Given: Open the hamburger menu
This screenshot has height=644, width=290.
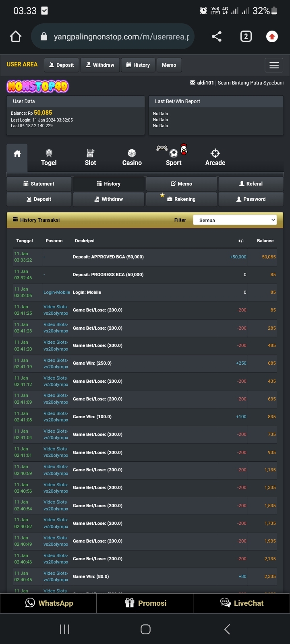Looking at the screenshot, I should pyautogui.click(x=274, y=65).
